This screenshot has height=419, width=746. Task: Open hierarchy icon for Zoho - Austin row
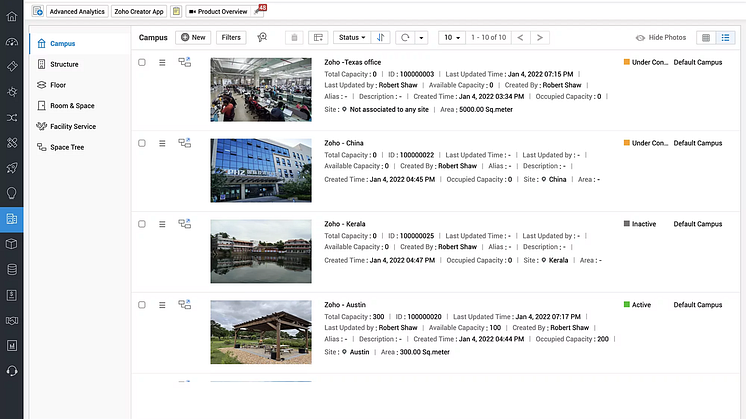185,304
